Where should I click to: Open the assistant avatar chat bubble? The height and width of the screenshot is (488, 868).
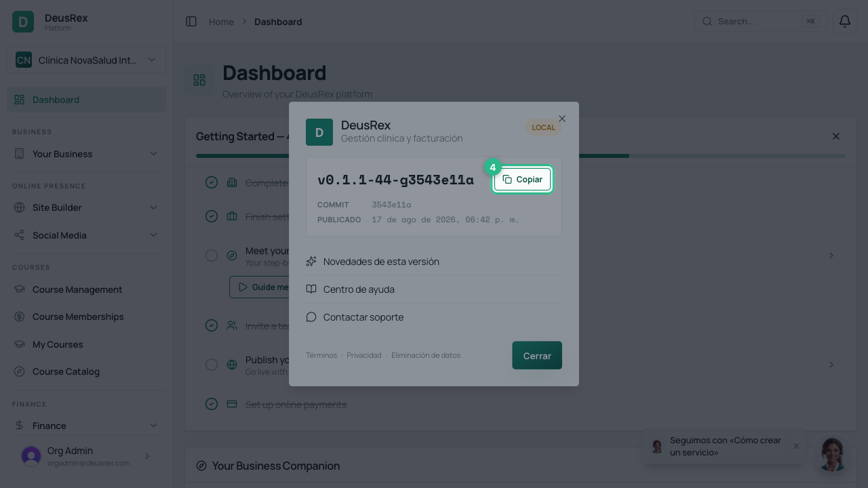pos(832,454)
